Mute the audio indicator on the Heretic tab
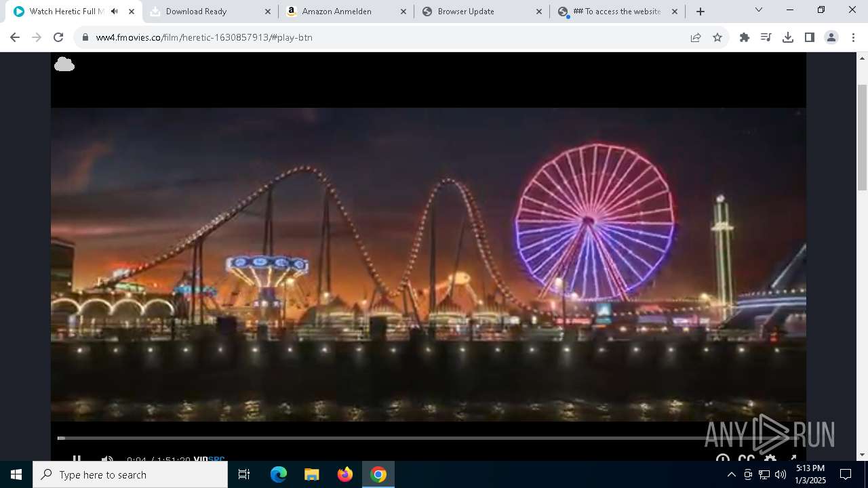Image resolution: width=868 pixels, height=488 pixels. click(x=114, y=12)
